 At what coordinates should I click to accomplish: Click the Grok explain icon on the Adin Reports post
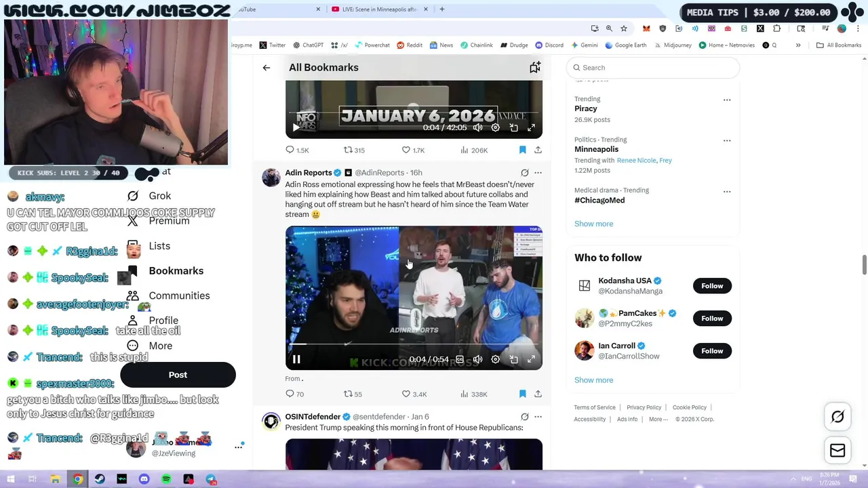point(524,173)
